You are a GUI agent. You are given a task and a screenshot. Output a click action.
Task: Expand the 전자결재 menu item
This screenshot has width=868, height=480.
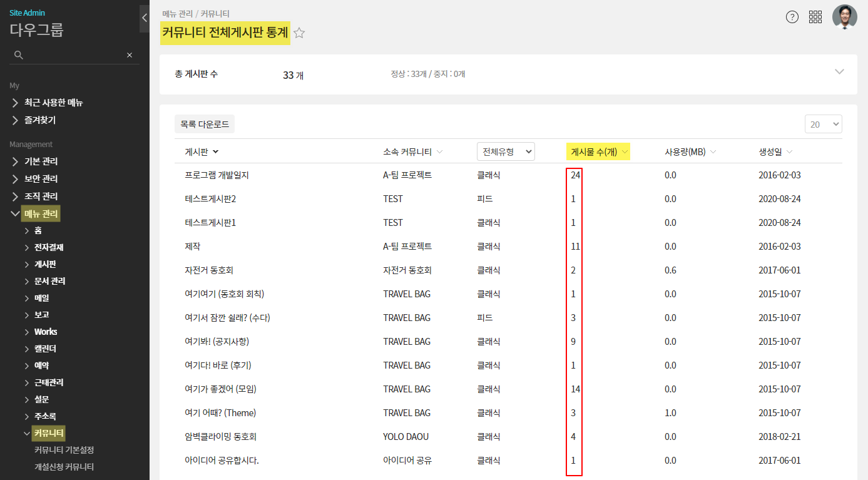(27, 248)
